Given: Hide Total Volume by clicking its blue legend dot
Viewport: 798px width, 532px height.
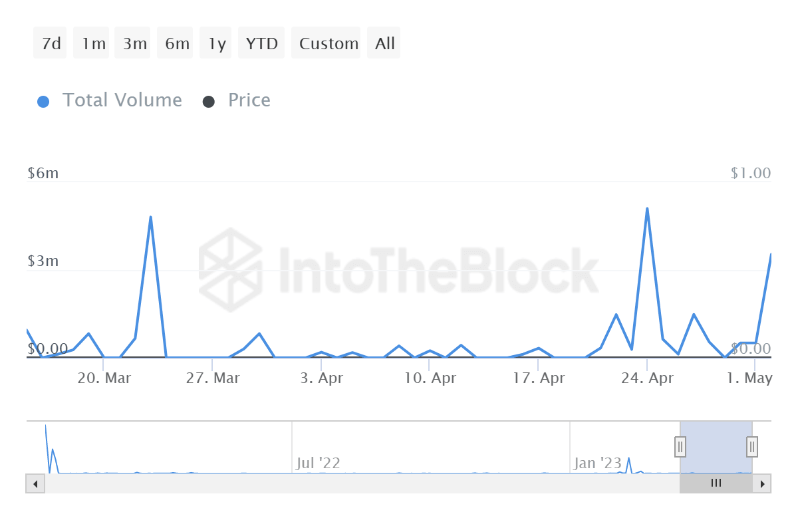Looking at the screenshot, I should [43, 100].
